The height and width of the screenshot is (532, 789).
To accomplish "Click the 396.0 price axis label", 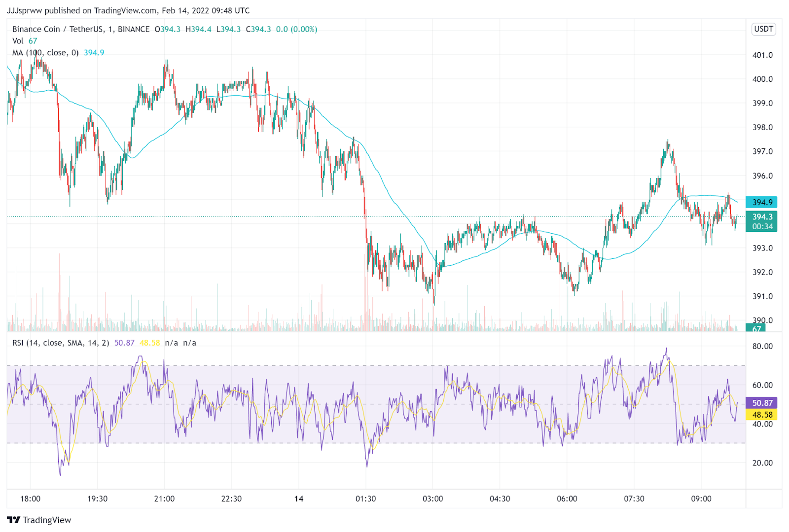I will tap(762, 176).
